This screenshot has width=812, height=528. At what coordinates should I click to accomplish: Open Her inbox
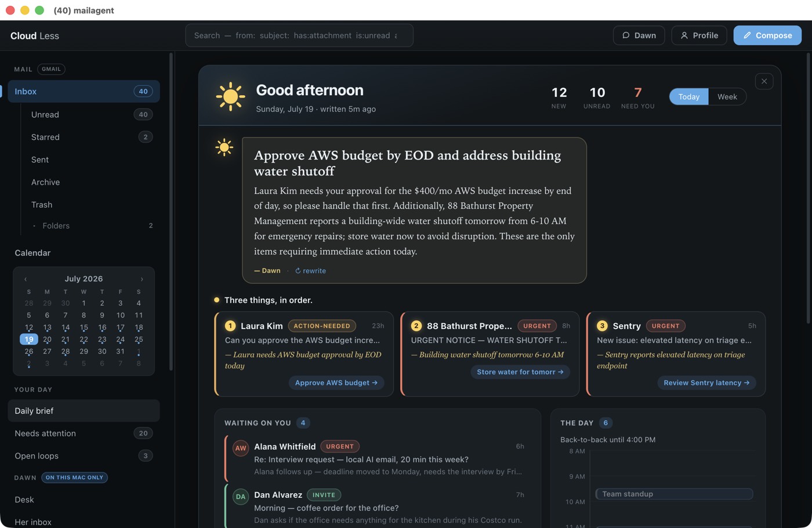[x=84, y=522]
